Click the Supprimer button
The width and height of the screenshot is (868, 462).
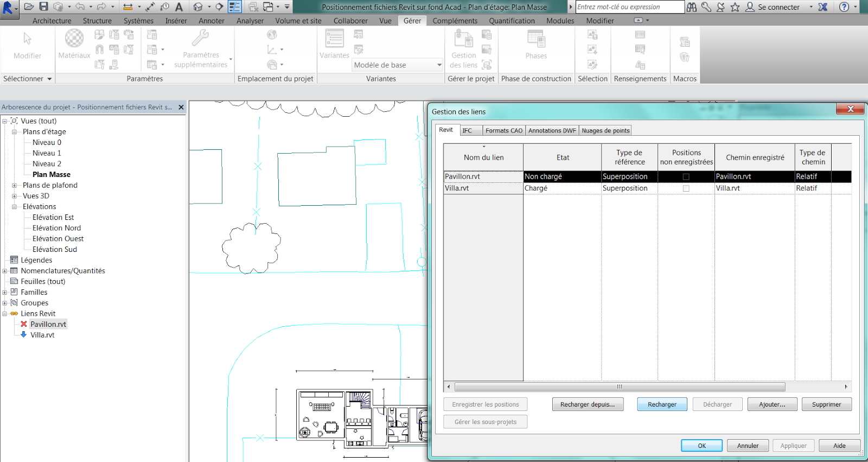[x=826, y=404]
